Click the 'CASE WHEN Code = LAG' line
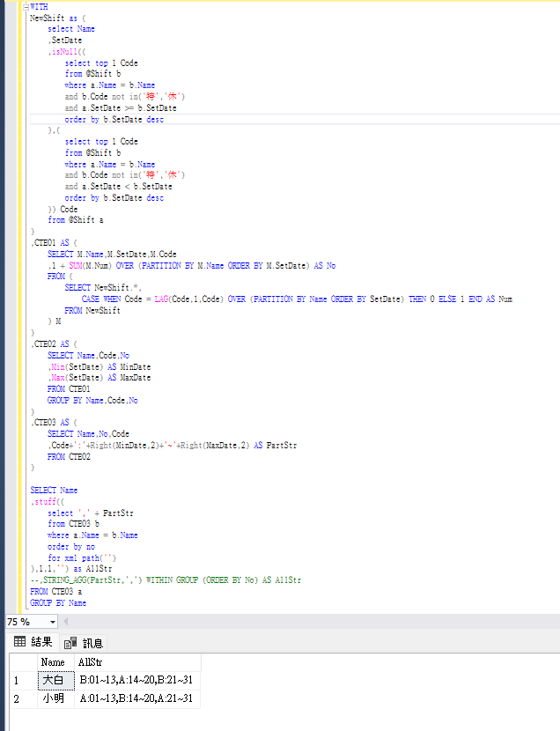Viewport: 560px width, 731px height. (297, 299)
